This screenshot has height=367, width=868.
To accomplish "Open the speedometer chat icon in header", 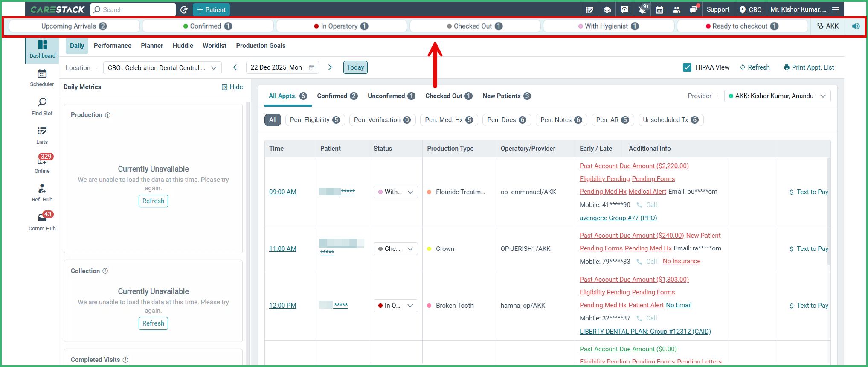I will pyautogui.click(x=624, y=9).
